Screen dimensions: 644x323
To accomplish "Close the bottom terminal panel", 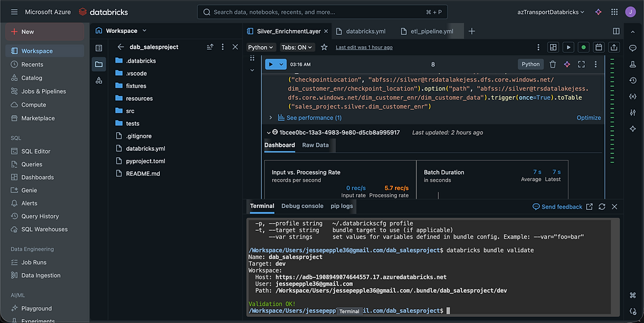I will tap(614, 207).
